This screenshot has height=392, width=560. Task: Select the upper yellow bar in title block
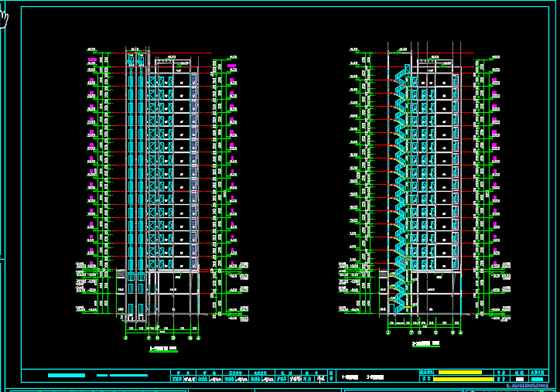pyautogui.click(x=460, y=373)
